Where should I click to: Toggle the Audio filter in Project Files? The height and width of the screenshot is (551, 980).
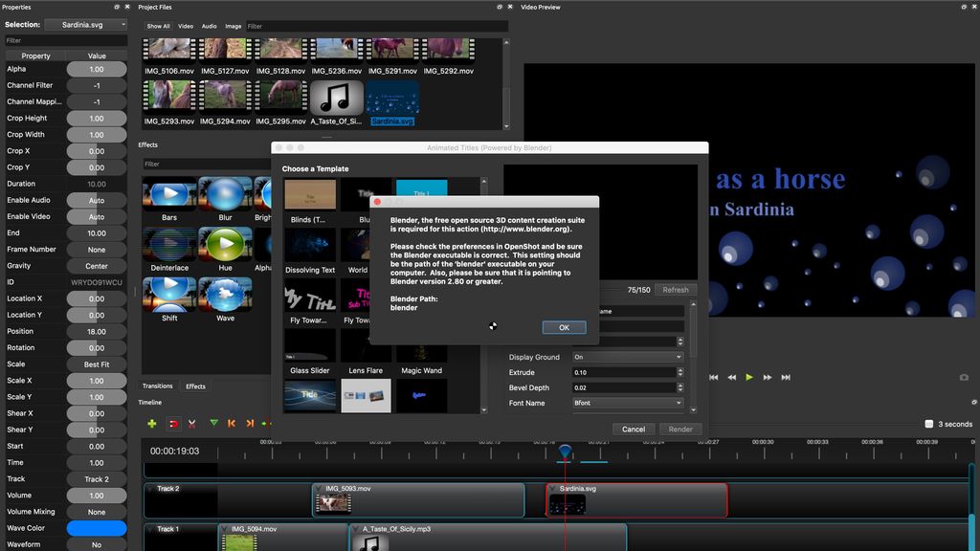208,26
